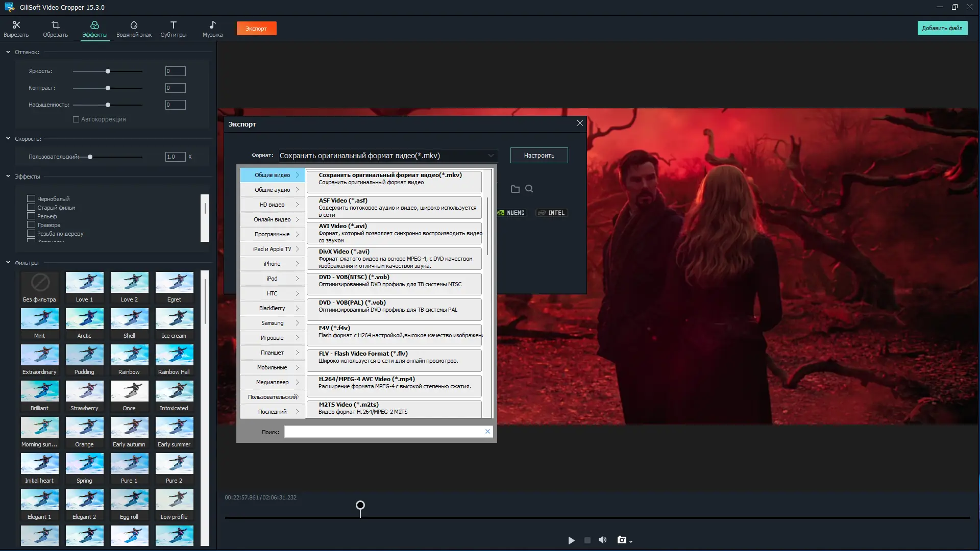The image size is (980, 551).
Task: Click the magnifier search icon in Export dialog
Action: point(529,189)
